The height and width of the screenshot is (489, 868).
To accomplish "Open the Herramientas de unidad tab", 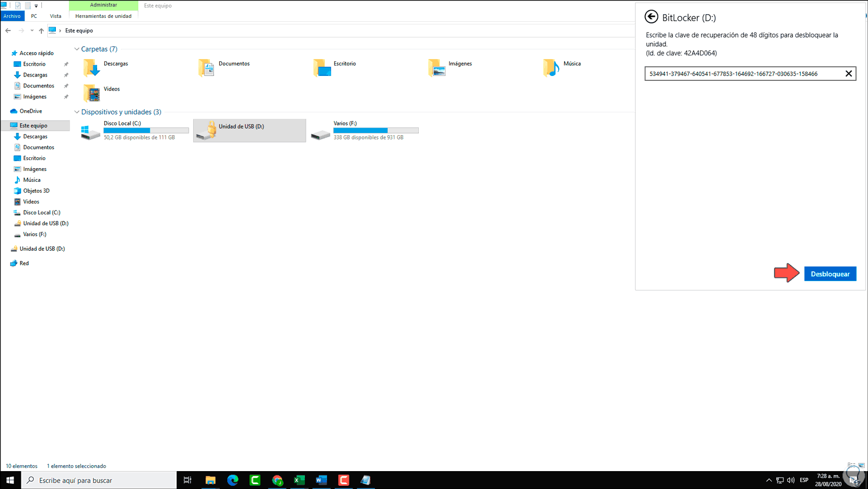I will click(103, 16).
